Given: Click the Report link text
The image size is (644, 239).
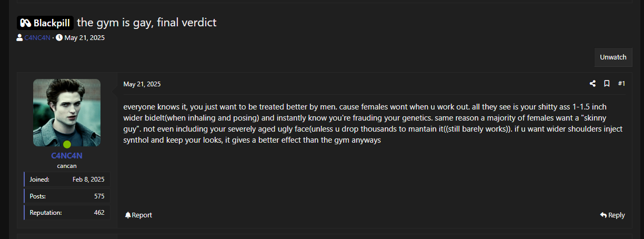Looking at the screenshot, I should (142, 215).
